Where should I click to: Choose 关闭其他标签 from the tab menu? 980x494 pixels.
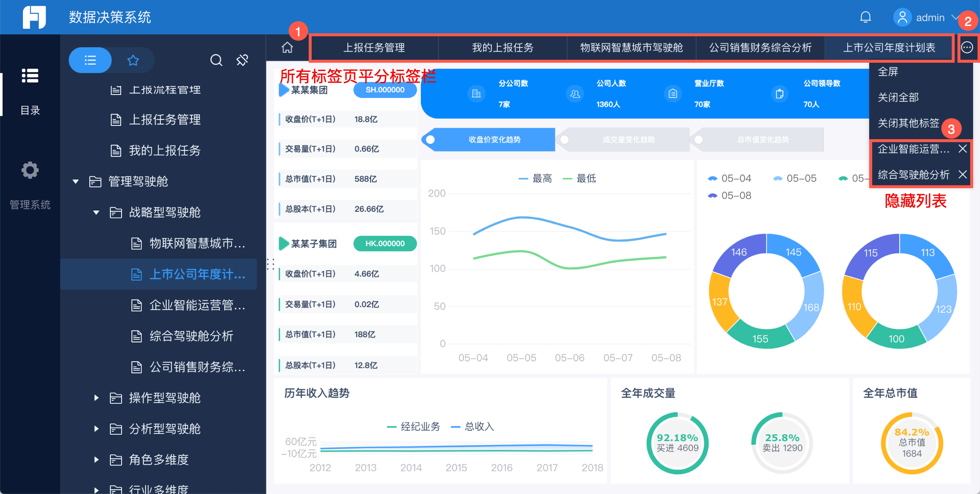click(909, 123)
